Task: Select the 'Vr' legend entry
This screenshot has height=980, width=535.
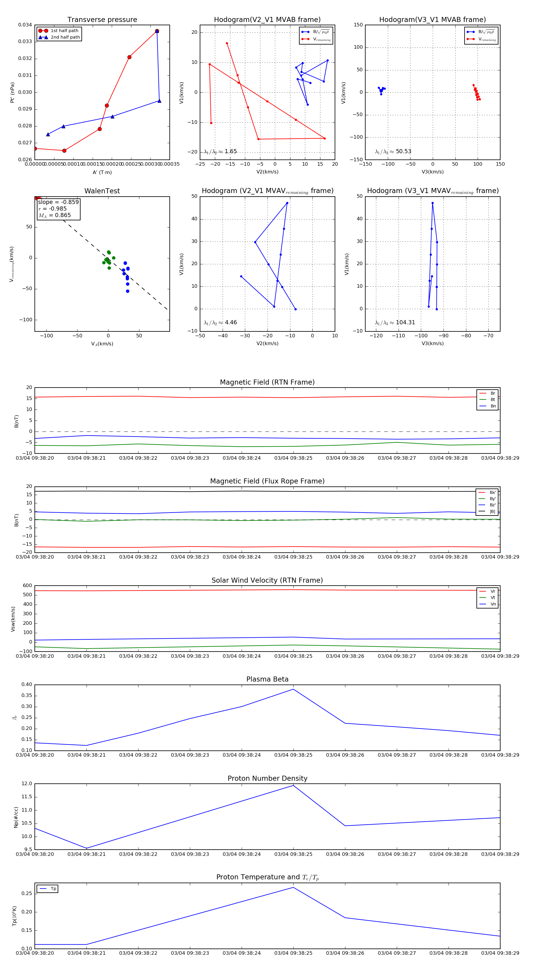Action: [487, 591]
